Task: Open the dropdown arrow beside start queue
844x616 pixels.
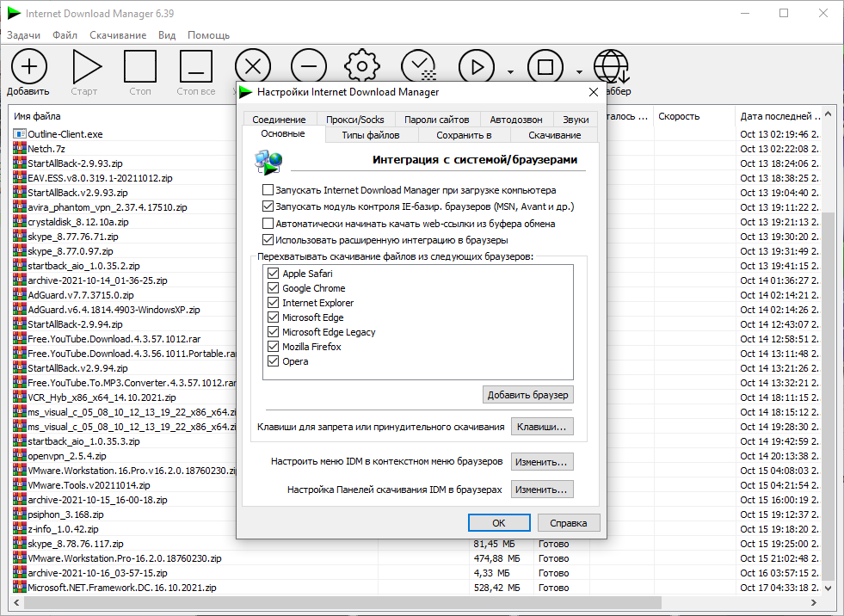Action: pyautogui.click(x=510, y=72)
